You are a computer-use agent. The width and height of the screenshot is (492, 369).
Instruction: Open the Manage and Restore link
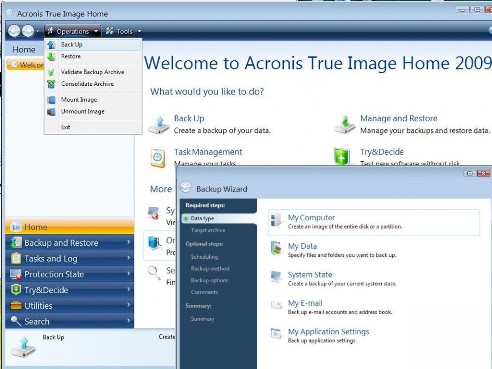(399, 118)
